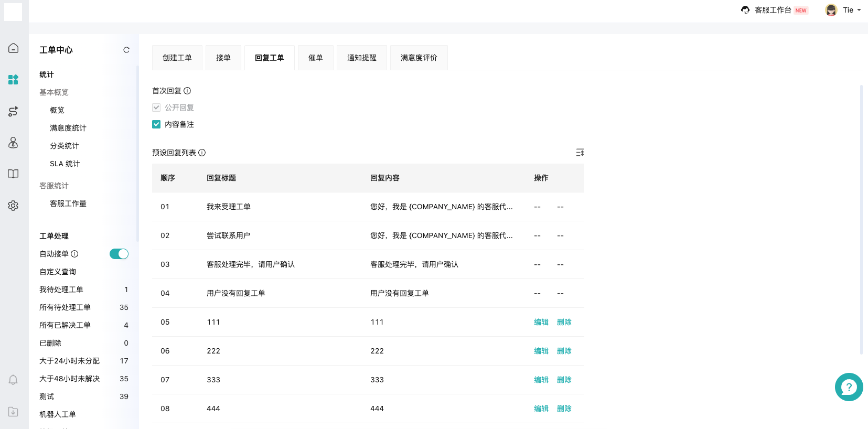Open the Tie account dropdown arrow
Viewport: 868px width, 429px height.
pos(859,10)
